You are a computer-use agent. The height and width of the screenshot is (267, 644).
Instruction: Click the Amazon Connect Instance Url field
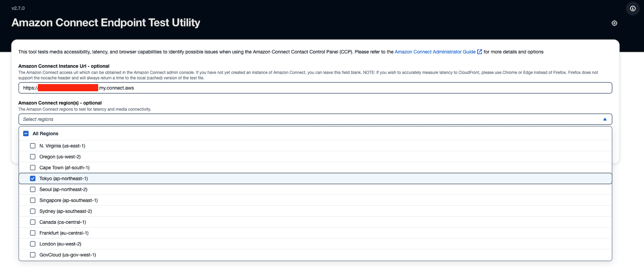tap(315, 88)
